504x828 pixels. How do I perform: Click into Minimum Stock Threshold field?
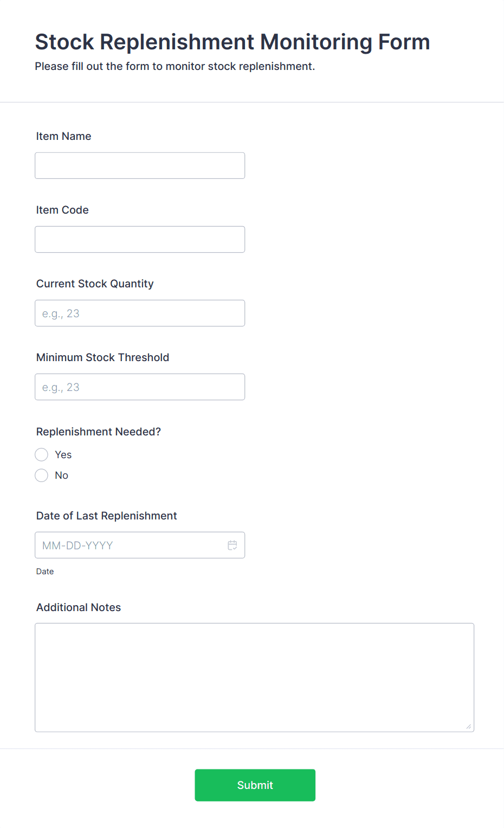(140, 387)
